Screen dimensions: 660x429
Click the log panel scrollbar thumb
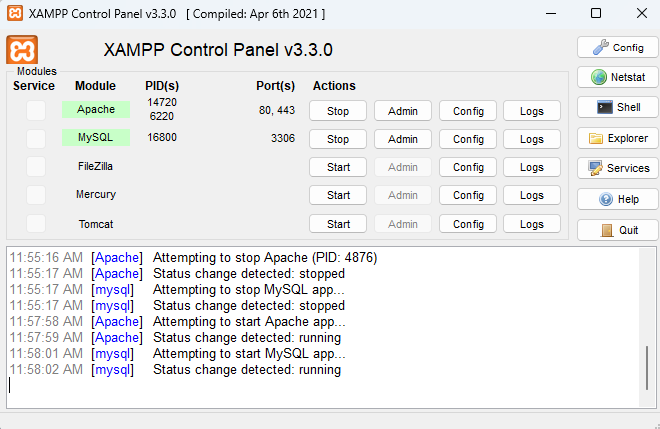pos(647,370)
